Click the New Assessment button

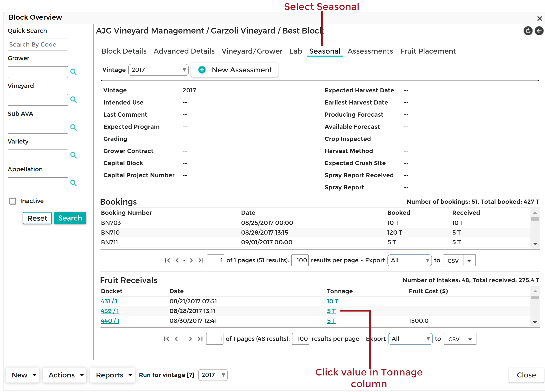pyautogui.click(x=234, y=70)
